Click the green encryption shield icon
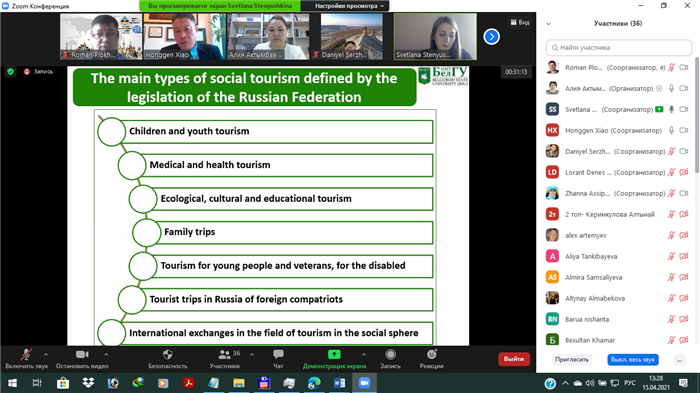The height and width of the screenshot is (393, 700). coord(11,71)
